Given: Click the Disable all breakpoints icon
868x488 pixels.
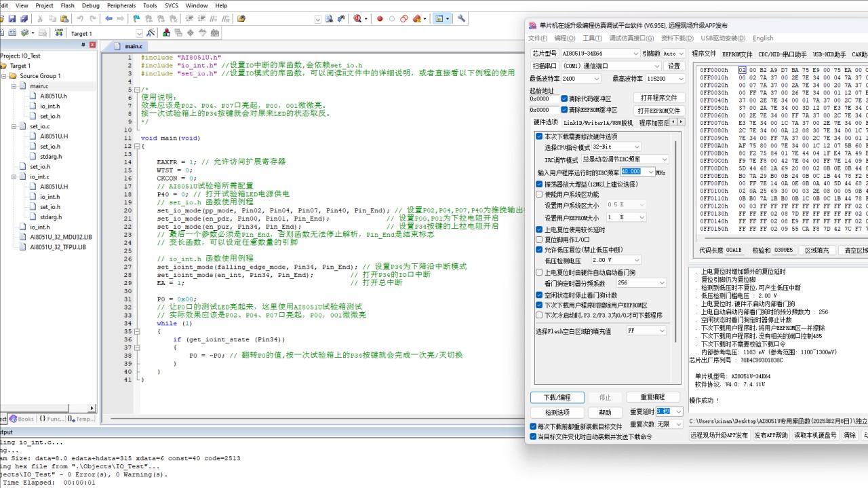Looking at the screenshot, I should 404,18.
